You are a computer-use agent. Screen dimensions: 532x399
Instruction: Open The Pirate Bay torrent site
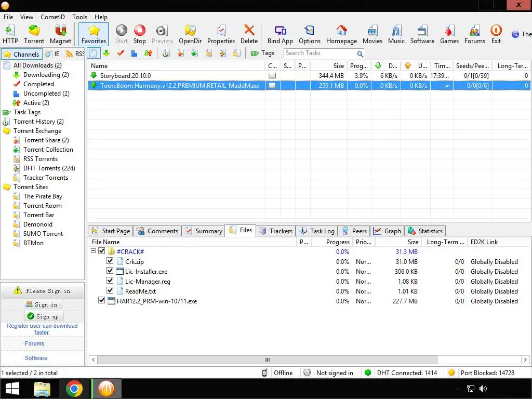(x=37, y=196)
